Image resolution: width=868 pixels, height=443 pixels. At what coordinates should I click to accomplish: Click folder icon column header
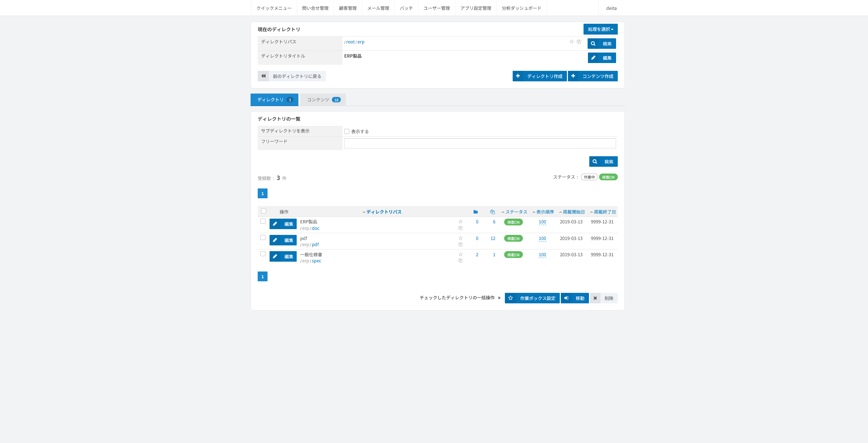pyautogui.click(x=476, y=212)
